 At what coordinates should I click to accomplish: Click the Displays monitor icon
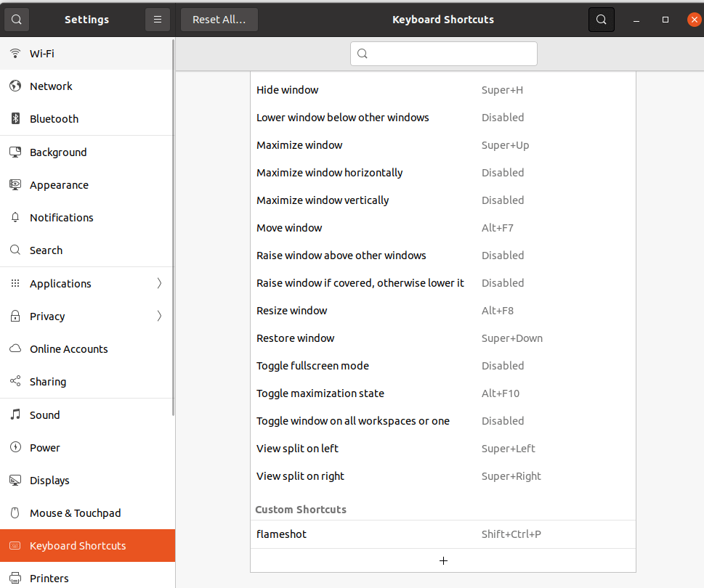[x=15, y=480]
